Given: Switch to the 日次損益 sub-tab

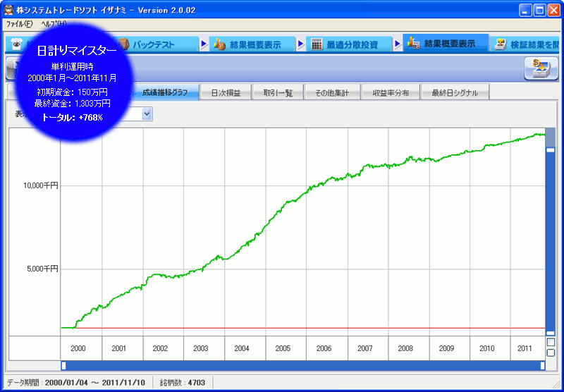Looking at the screenshot, I should click(226, 93).
